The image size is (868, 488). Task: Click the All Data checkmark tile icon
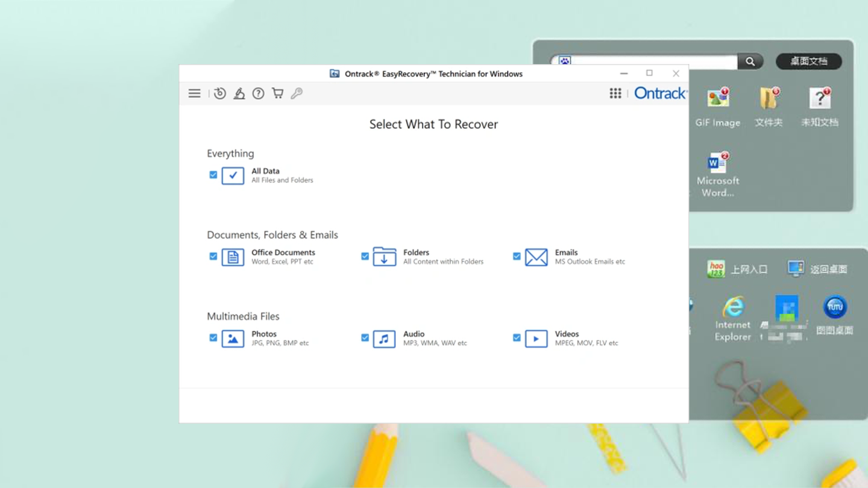[x=233, y=175]
